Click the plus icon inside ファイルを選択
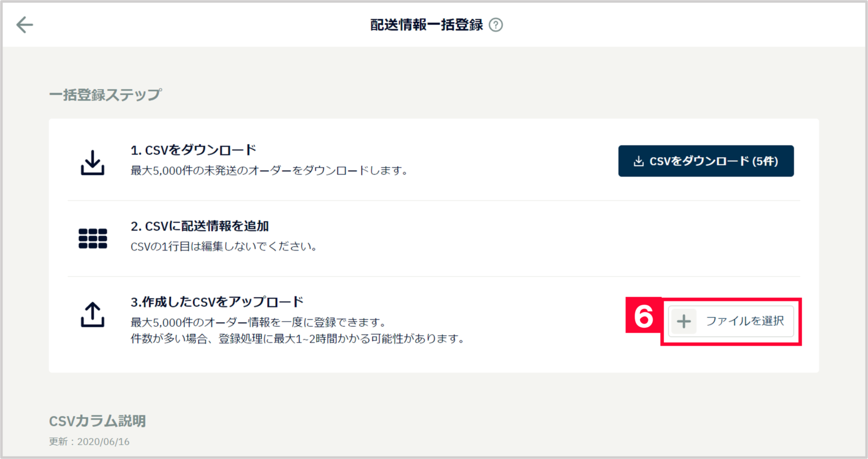This screenshot has width=868, height=459. (x=684, y=321)
